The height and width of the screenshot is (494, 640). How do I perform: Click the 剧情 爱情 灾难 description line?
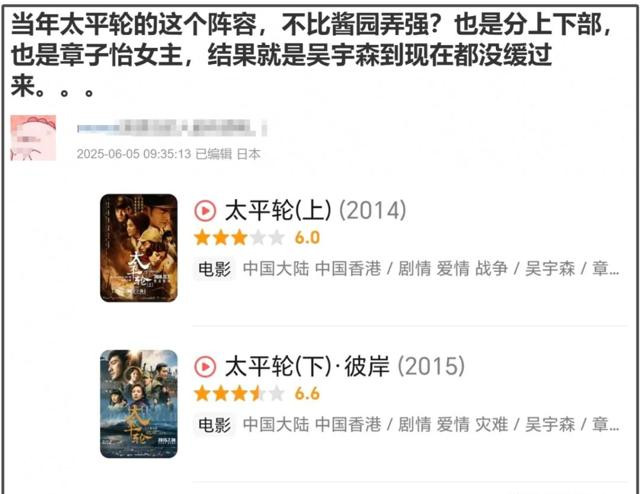click(431, 425)
